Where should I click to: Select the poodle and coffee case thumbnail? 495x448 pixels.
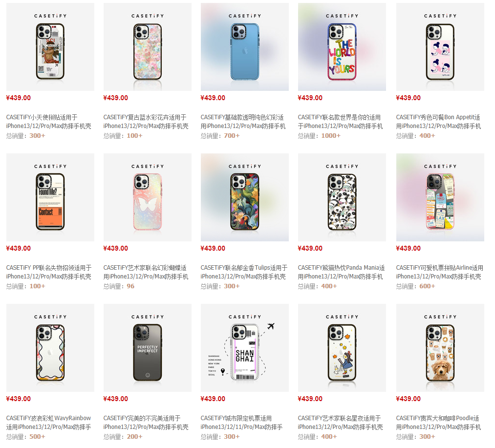click(x=440, y=348)
